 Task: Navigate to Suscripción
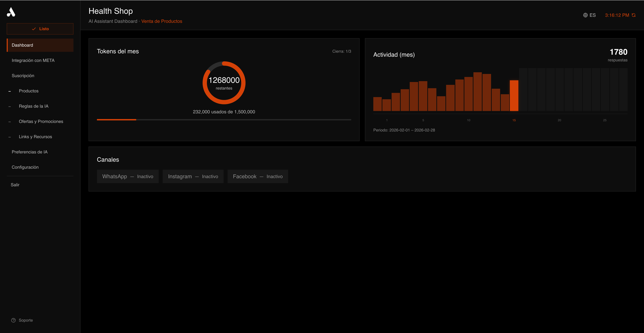pos(23,75)
